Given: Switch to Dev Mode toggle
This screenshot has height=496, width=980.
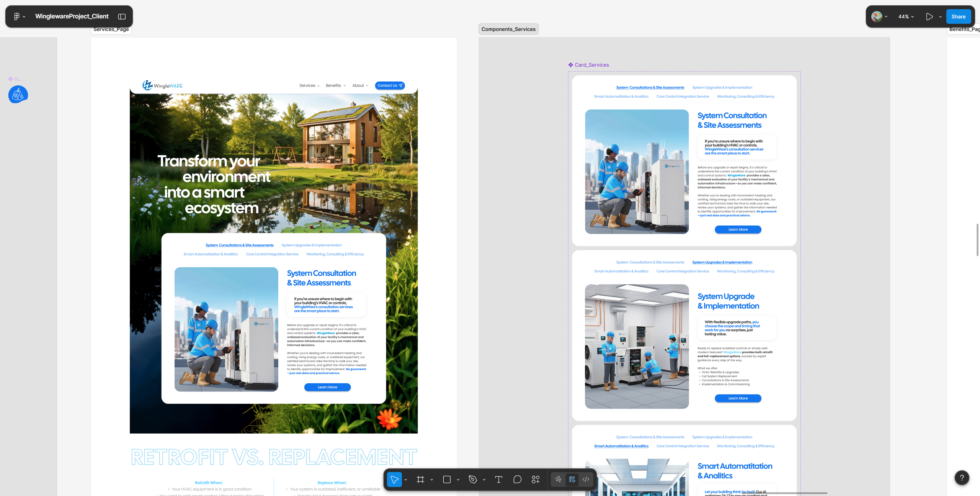Looking at the screenshot, I should (x=586, y=480).
